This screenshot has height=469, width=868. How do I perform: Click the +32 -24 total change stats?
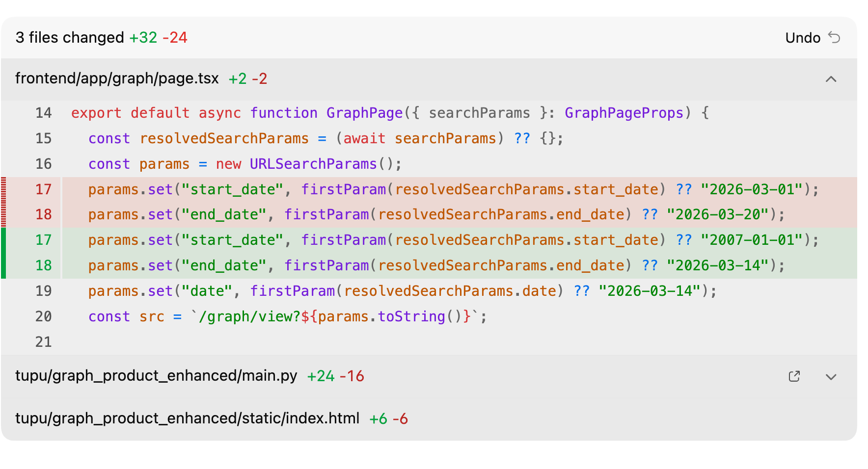[158, 38]
